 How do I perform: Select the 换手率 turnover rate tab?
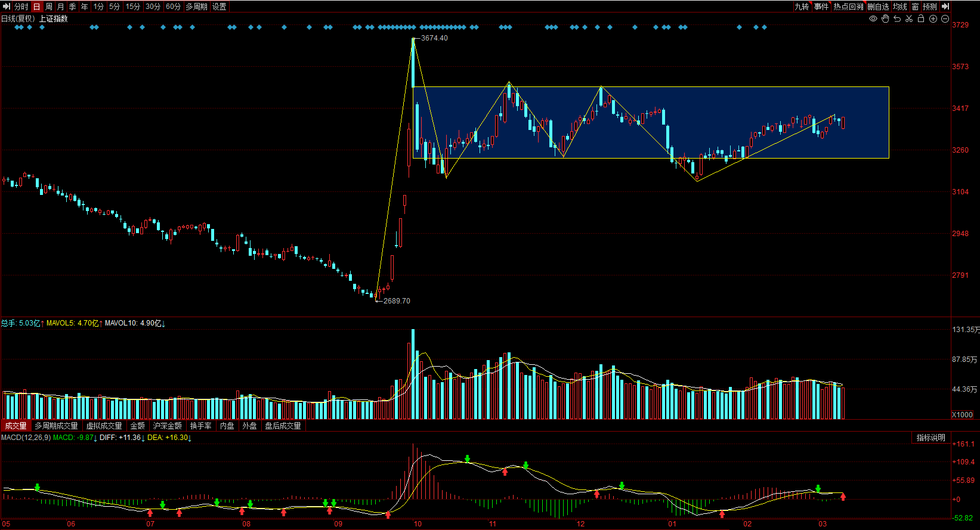tap(201, 426)
